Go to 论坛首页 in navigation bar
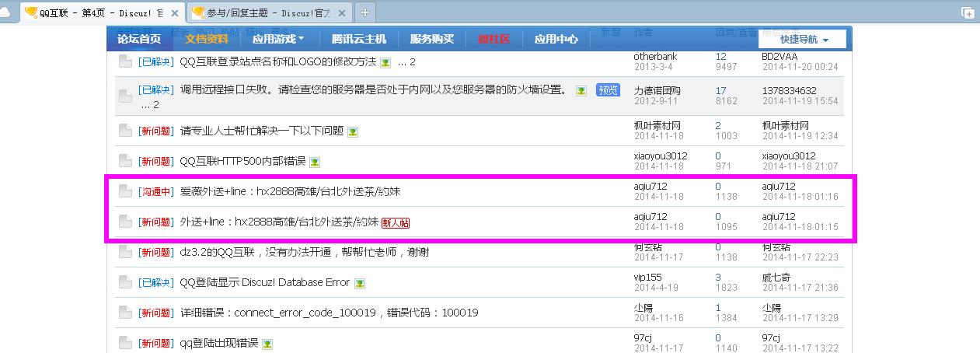 [x=139, y=39]
